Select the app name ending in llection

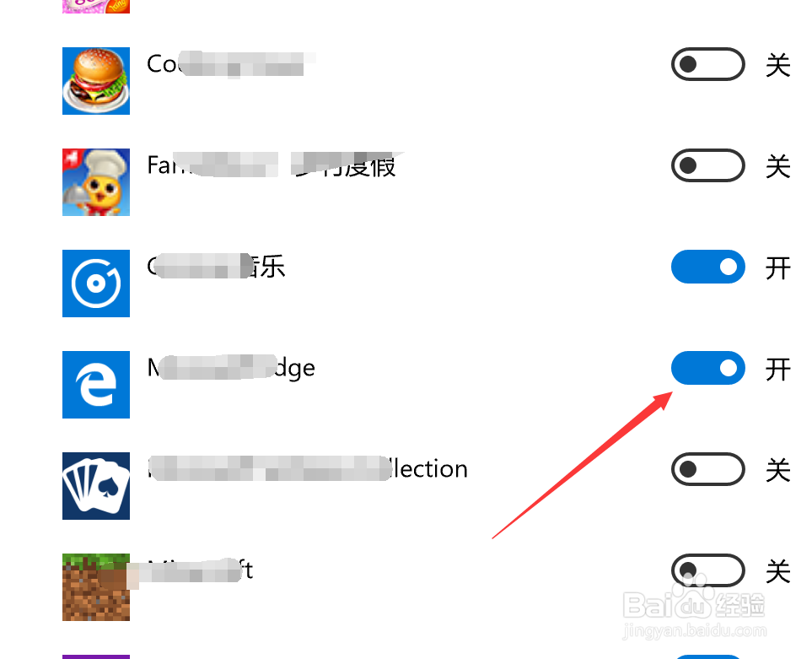308,469
